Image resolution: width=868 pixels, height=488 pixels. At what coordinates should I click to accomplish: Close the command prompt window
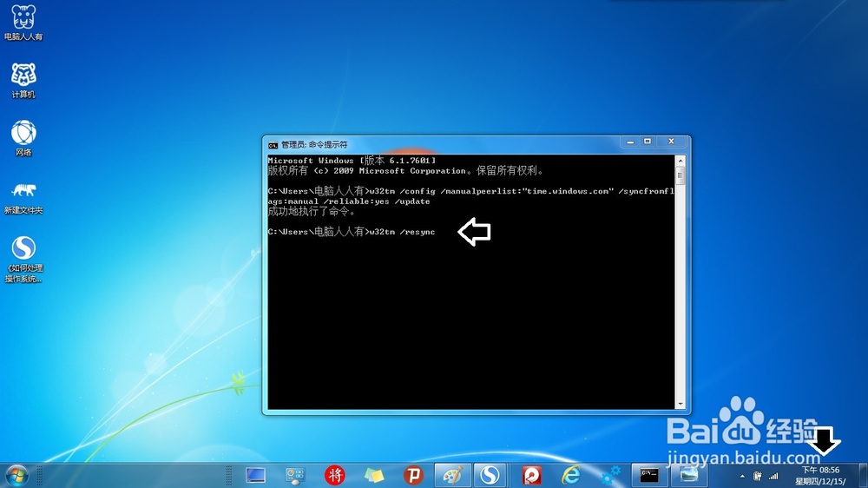coord(672,142)
